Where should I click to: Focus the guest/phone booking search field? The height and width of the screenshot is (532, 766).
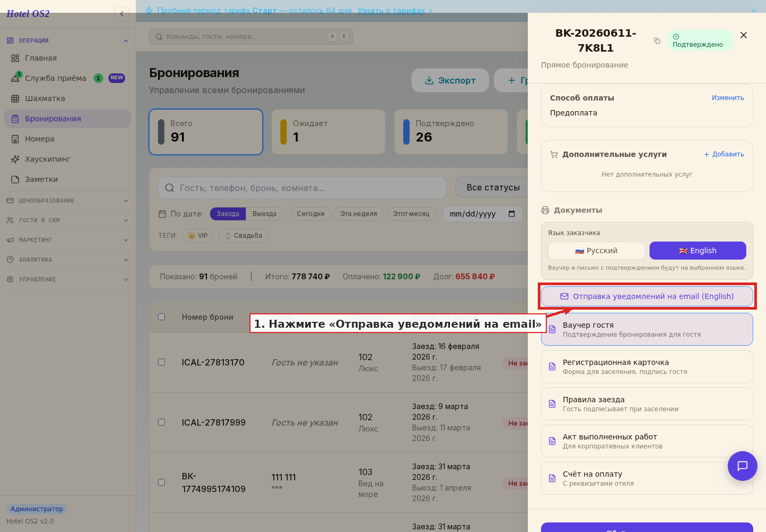(x=302, y=188)
